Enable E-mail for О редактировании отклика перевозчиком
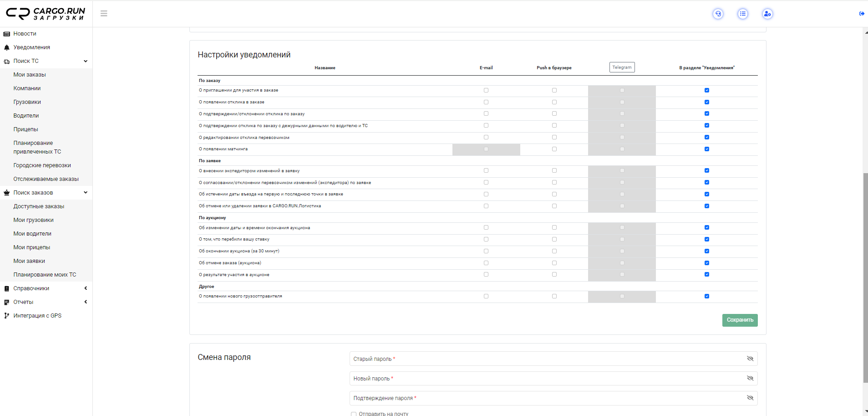Image resolution: width=868 pixels, height=416 pixels. coord(486,137)
